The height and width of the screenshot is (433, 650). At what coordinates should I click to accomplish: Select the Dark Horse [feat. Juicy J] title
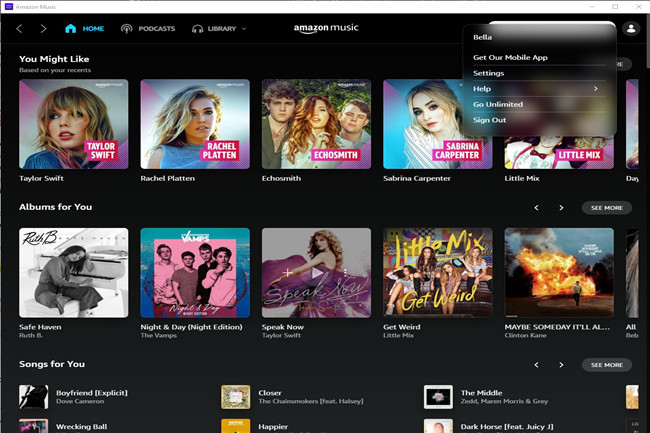(507, 426)
